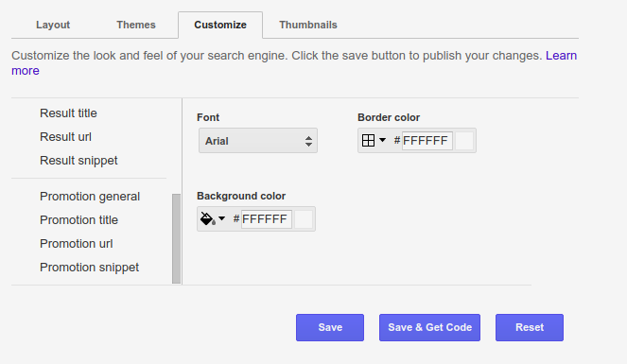Select Promotion title in the list
627x364 pixels.
(78, 219)
